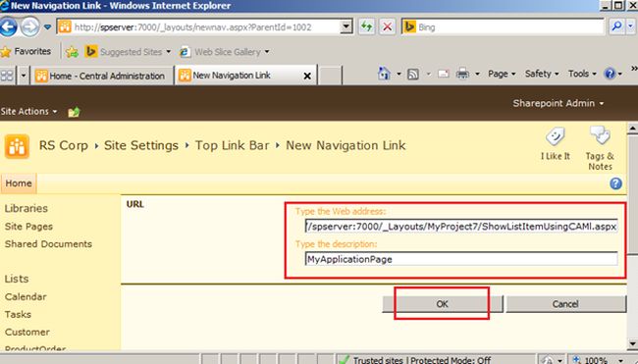Click the browser Back arrow button
Image resolution: width=638 pixels, height=364 pixels.
[x=8, y=27]
